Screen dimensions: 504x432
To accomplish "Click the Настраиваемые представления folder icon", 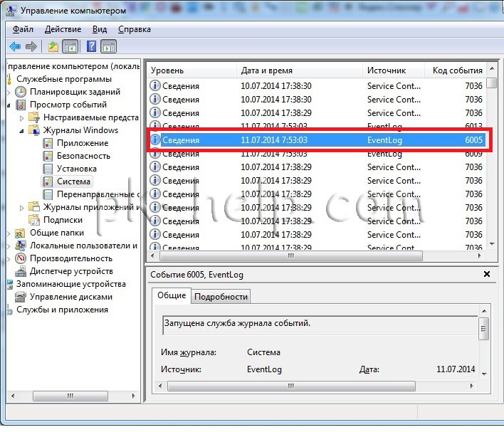I will click(x=34, y=117).
